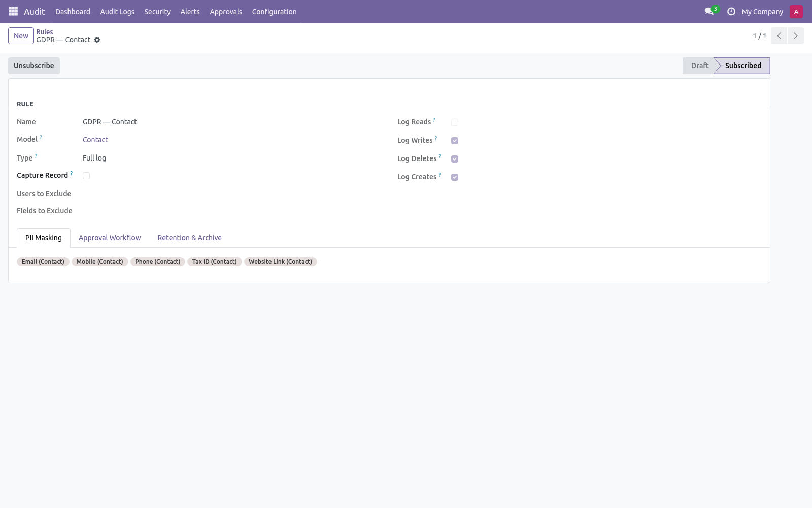The width and height of the screenshot is (812, 508).
Task: Click the Name field value GDPR — Contact
Action: (110, 122)
